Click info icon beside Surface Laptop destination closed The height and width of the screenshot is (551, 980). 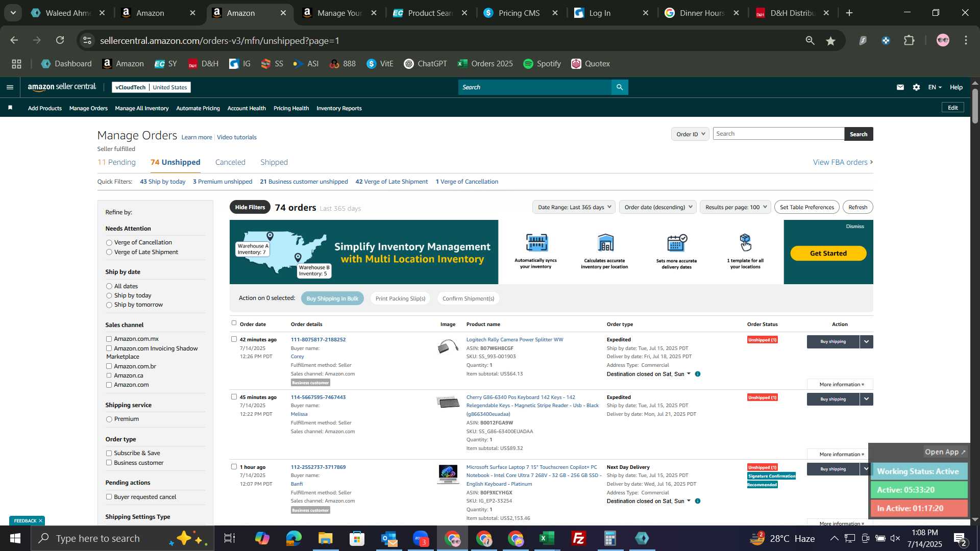coord(698,501)
